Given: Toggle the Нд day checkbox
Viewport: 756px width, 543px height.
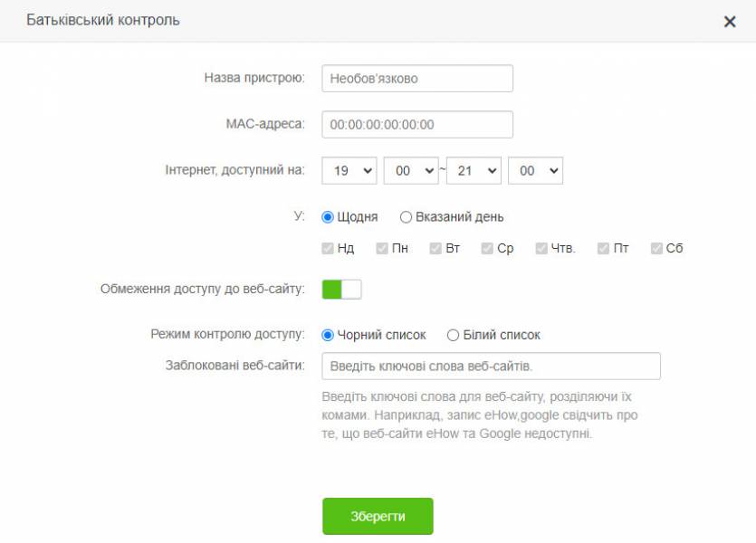Looking at the screenshot, I should point(328,248).
